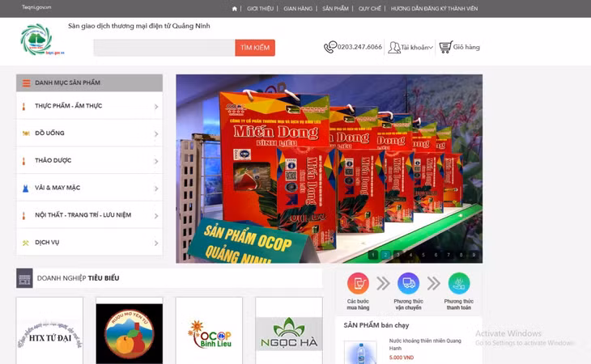Open the GIAN HÀNG menu item
This screenshot has height=364, width=591.
click(298, 9)
